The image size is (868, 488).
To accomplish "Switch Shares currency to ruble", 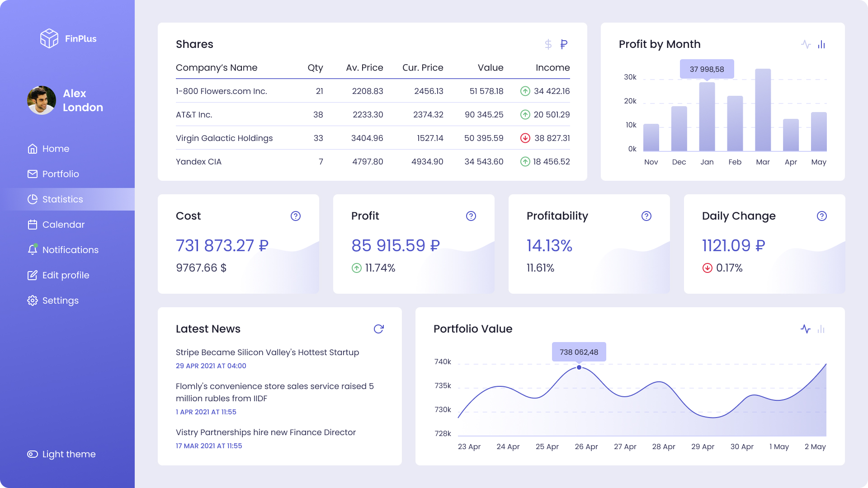I will (564, 44).
